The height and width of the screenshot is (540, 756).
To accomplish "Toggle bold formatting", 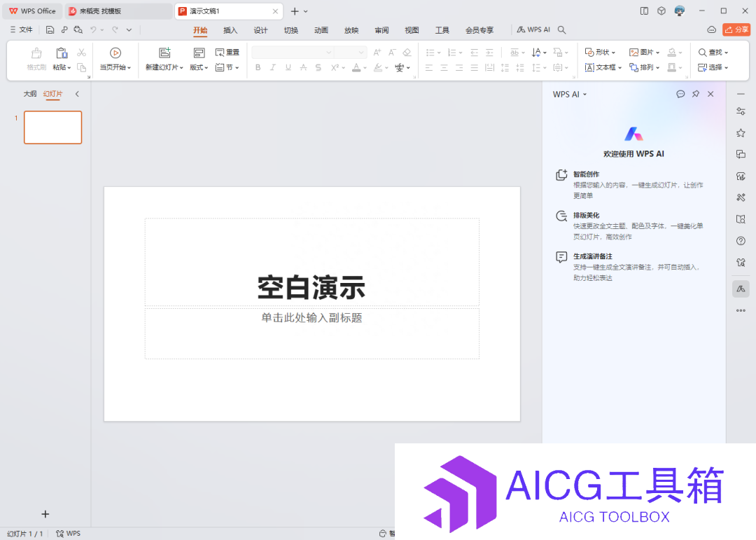I will tap(258, 67).
